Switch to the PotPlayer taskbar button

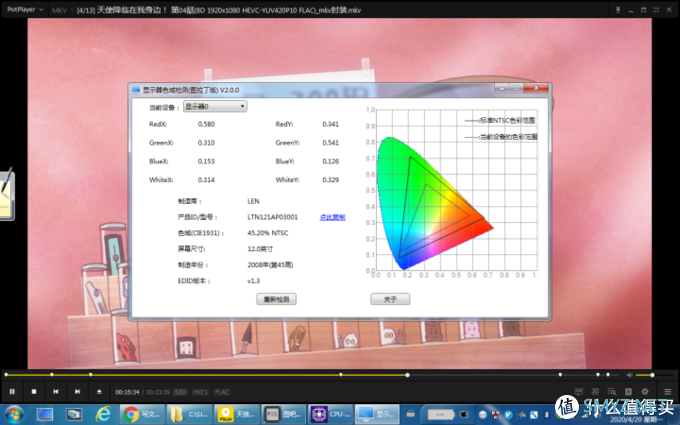[237, 414]
